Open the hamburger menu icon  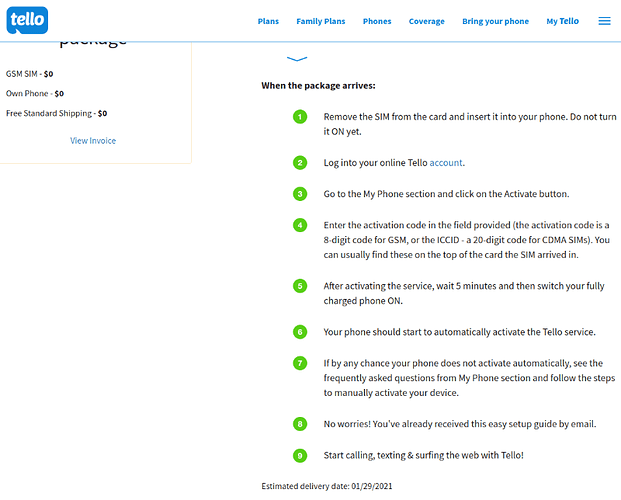604,21
